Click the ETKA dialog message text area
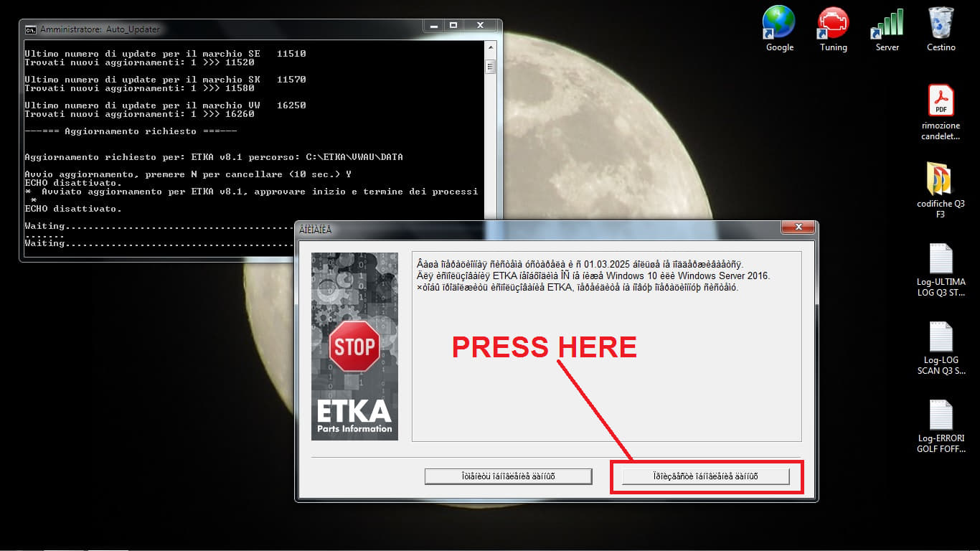This screenshot has height=551, width=980. tap(606, 347)
